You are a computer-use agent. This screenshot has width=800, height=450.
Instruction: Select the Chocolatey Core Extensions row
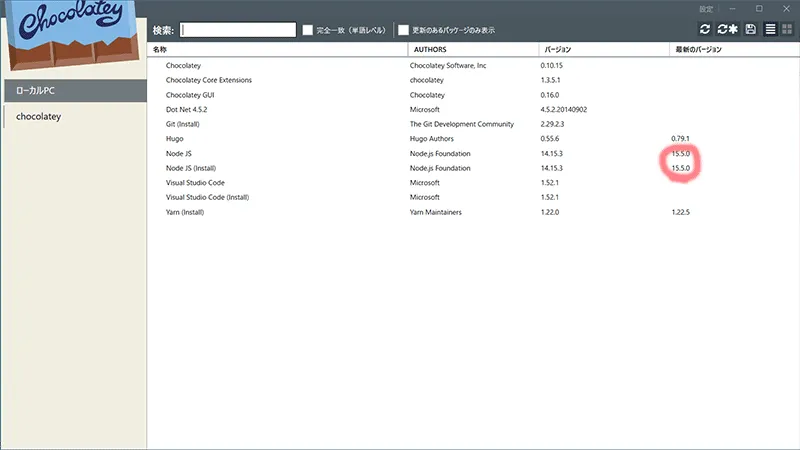[473, 80]
